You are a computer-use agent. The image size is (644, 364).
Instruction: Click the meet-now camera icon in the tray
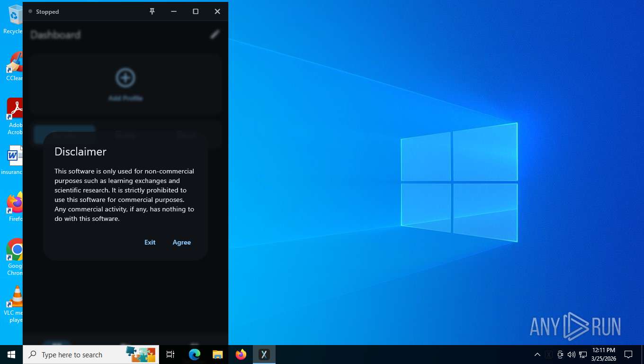(560, 355)
